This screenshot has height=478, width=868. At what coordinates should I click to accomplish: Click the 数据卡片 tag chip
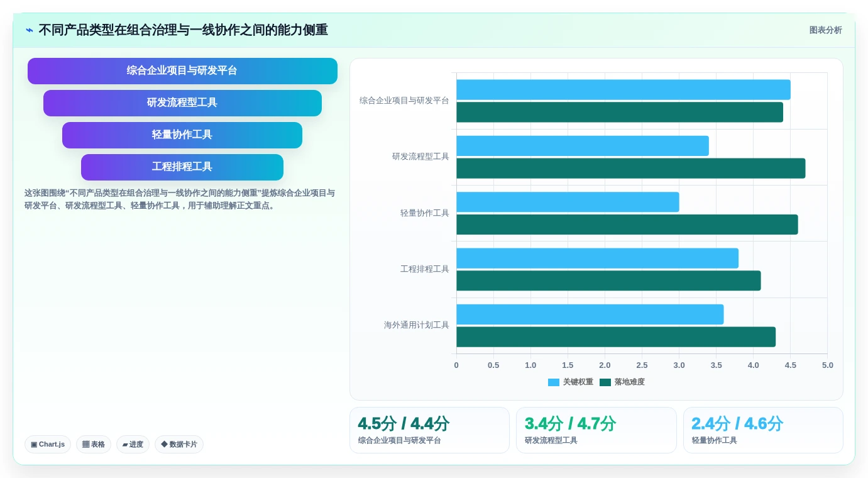[x=179, y=445]
